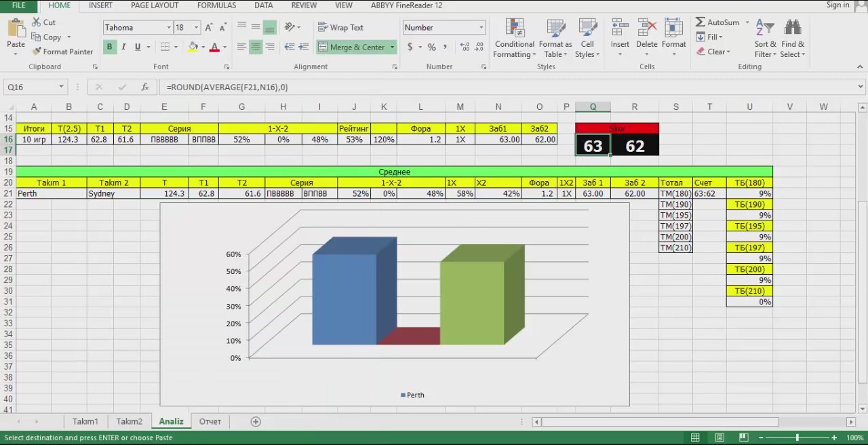Image resolution: width=868 pixels, height=445 pixels.
Task: Collapse the ribbon with the arrow
Action: (860, 66)
